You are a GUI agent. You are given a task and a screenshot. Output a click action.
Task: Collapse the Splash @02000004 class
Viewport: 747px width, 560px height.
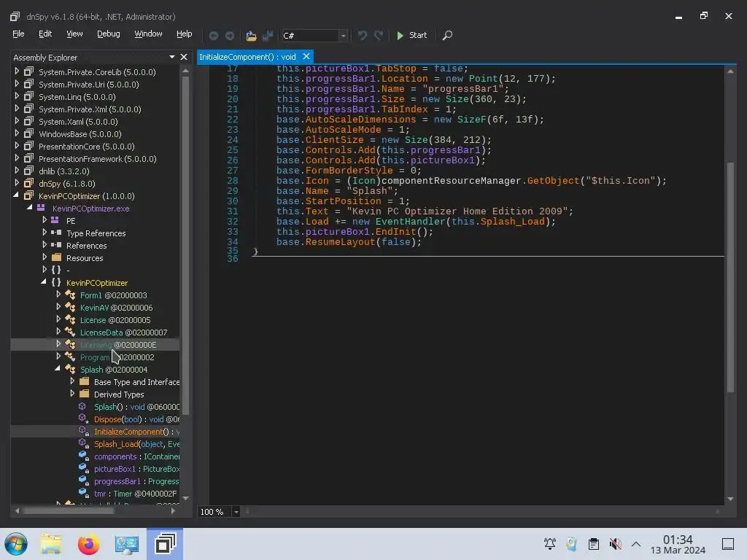point(58,368)
